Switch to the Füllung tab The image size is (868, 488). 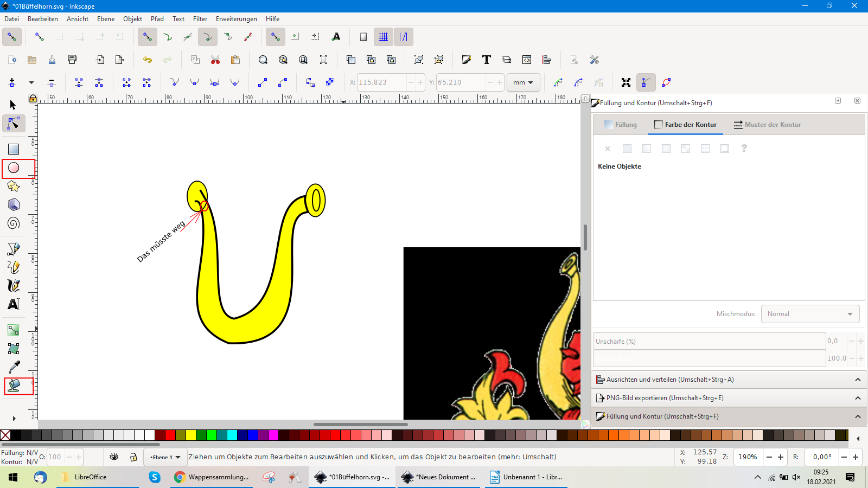pos(621,125)
